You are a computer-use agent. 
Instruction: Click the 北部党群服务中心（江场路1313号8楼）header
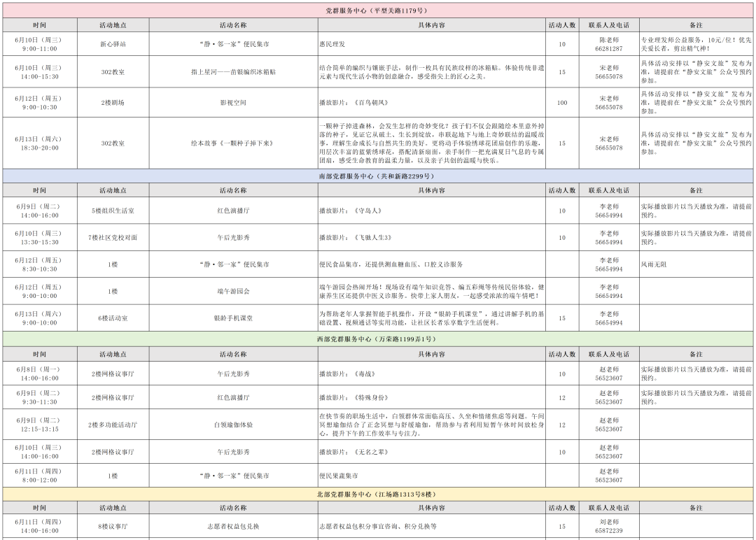tap(377, 495)
